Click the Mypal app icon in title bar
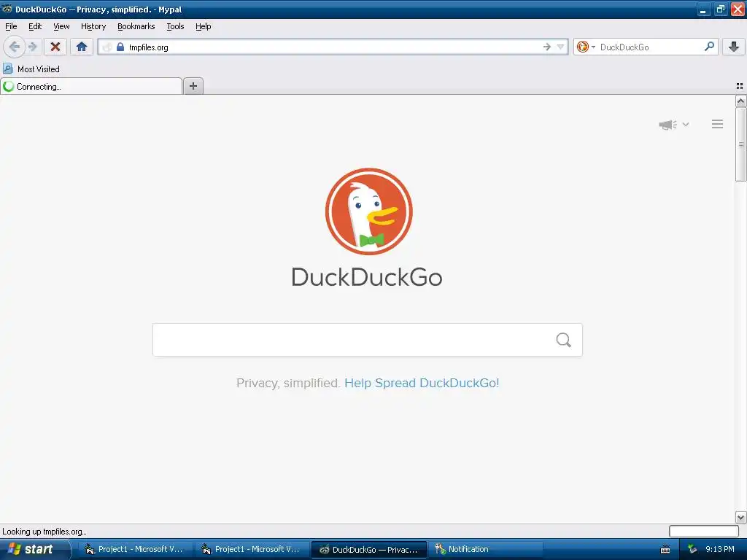The image size is (747, 560). [x=7, y=9]
